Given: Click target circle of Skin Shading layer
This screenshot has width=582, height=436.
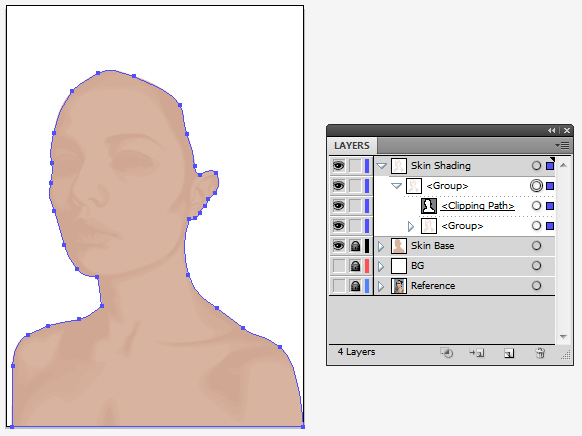Looking at the screenshot, I should click(x=536, y=166).
